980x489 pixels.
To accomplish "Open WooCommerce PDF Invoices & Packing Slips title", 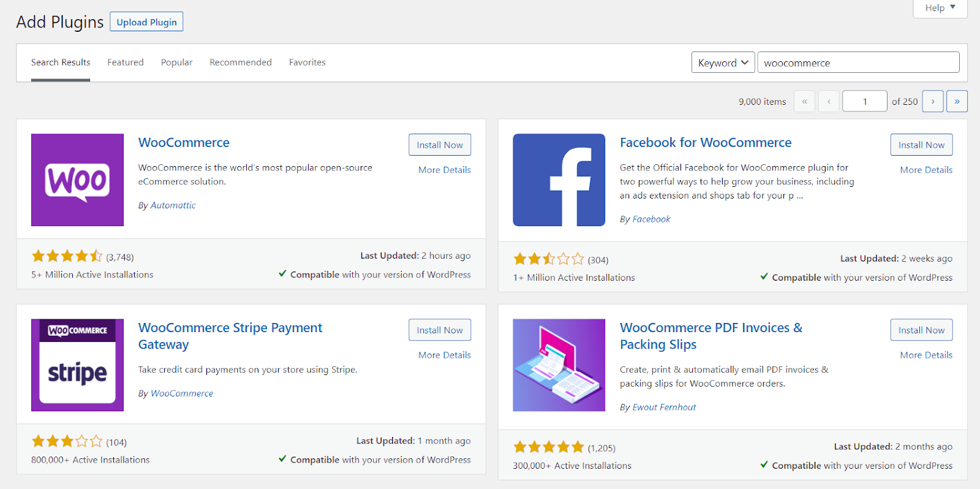I will tap(711, 336).
